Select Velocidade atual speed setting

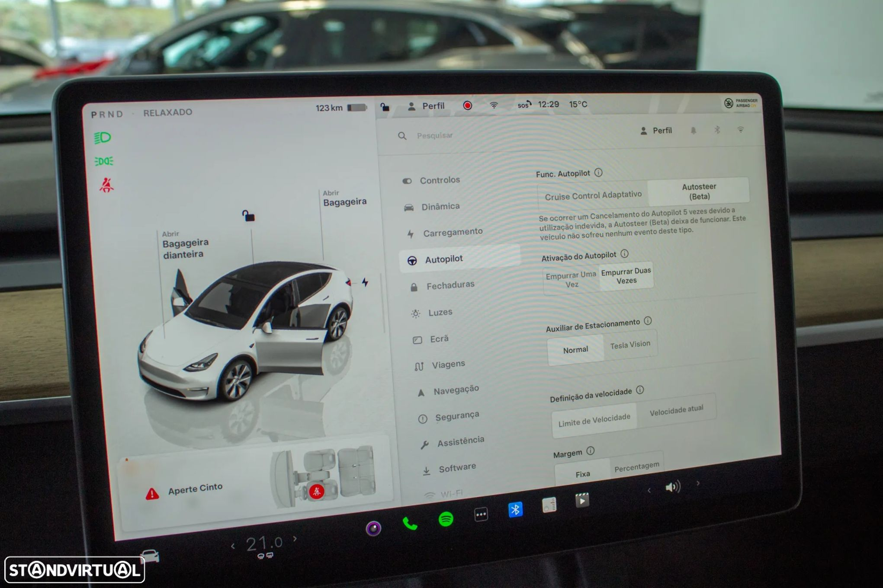676,410
